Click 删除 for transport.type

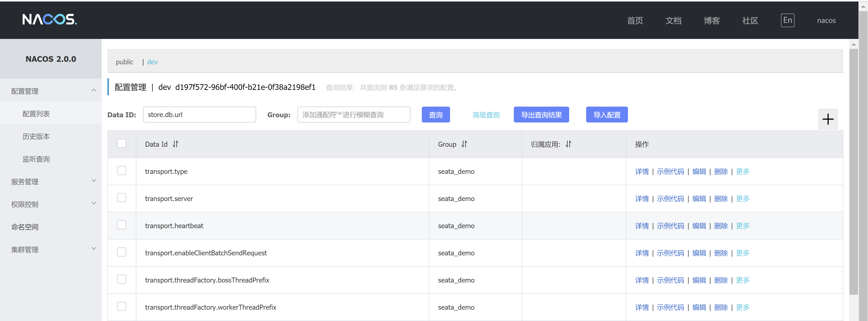click(x=721, y=171)
